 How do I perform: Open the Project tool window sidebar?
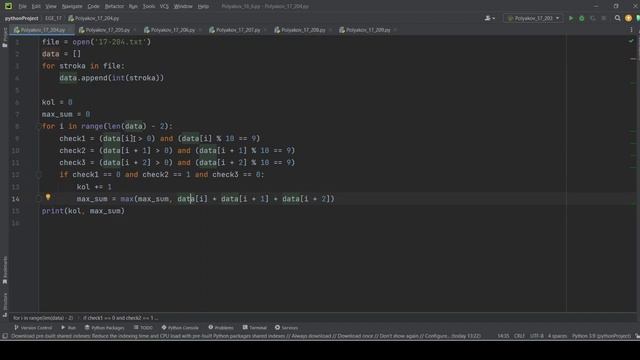point(4,38)
